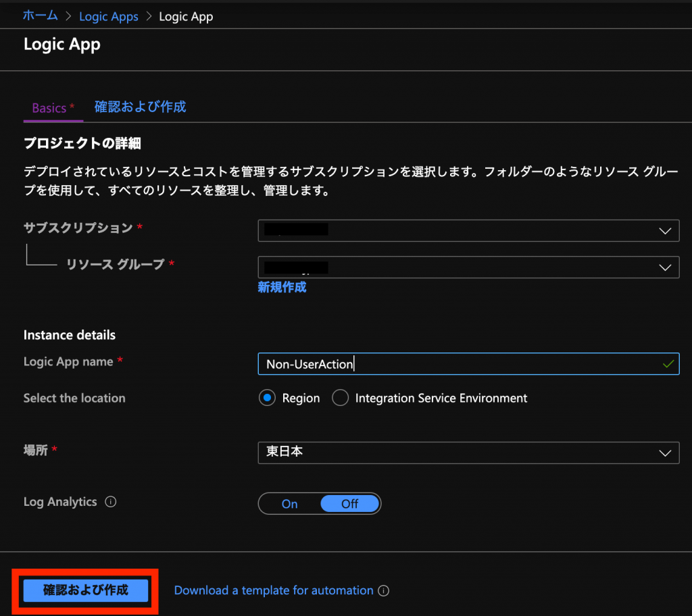Click the Instance details heading

(70, 336)
